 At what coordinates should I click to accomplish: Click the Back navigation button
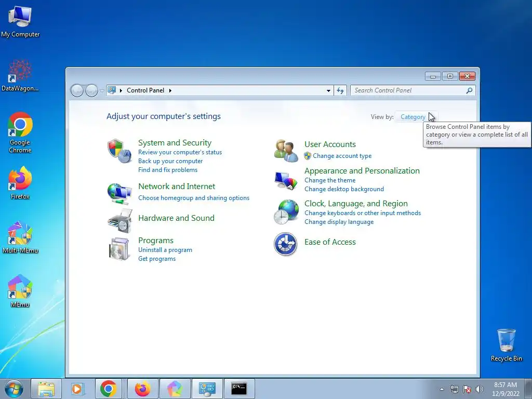[x=77, y=90]
